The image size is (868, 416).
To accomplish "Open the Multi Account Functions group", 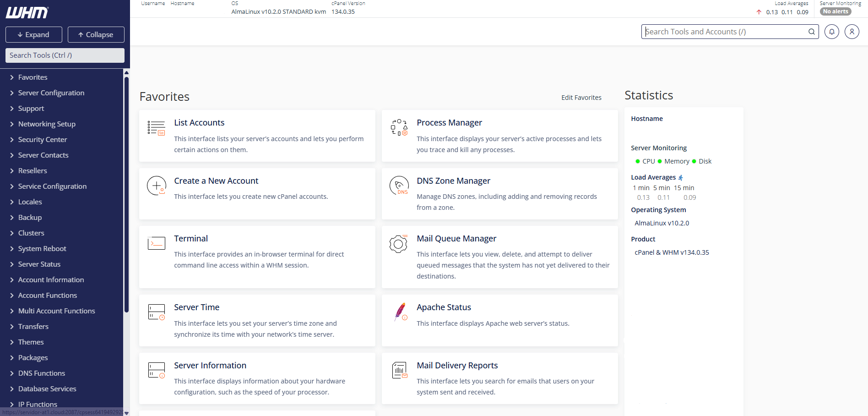I will 62,311.
